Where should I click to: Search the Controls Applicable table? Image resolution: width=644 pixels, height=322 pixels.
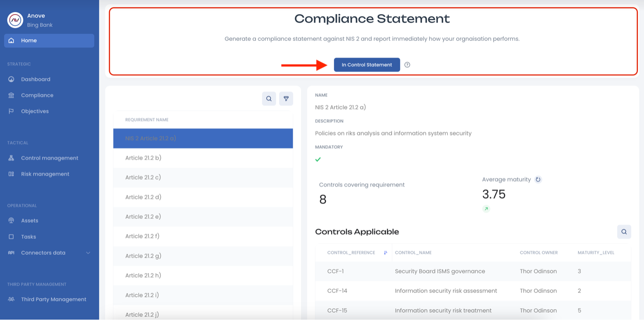pyautogui.click(x=624, y=232)
